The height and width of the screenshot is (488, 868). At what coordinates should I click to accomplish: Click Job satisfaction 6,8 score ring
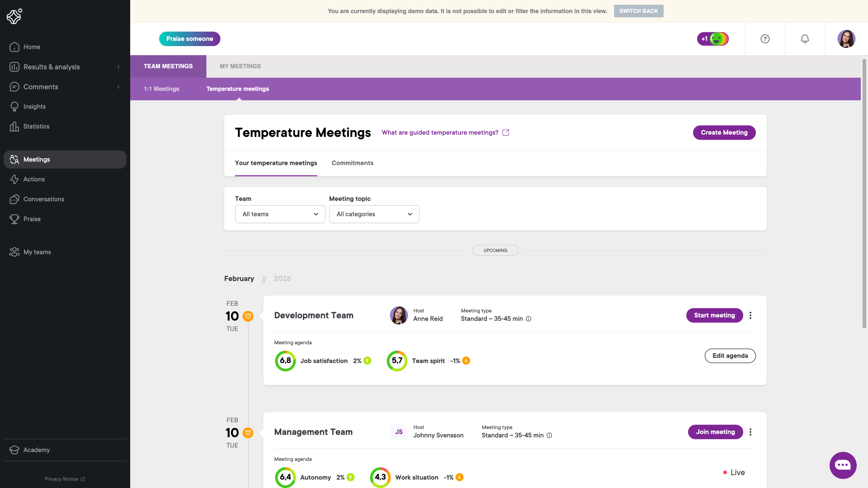coord(285,361)
